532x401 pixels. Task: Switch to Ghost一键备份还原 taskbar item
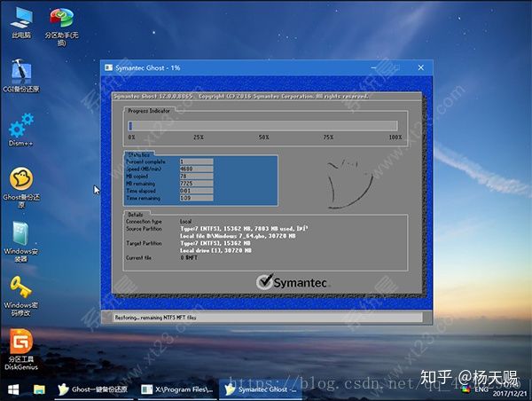coord(92,389)
